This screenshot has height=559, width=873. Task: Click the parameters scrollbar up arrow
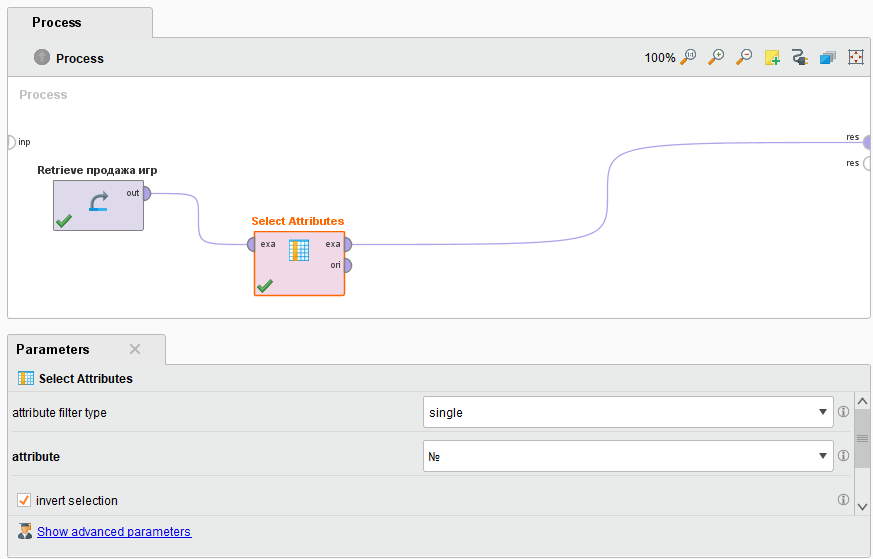pos(862,401)
